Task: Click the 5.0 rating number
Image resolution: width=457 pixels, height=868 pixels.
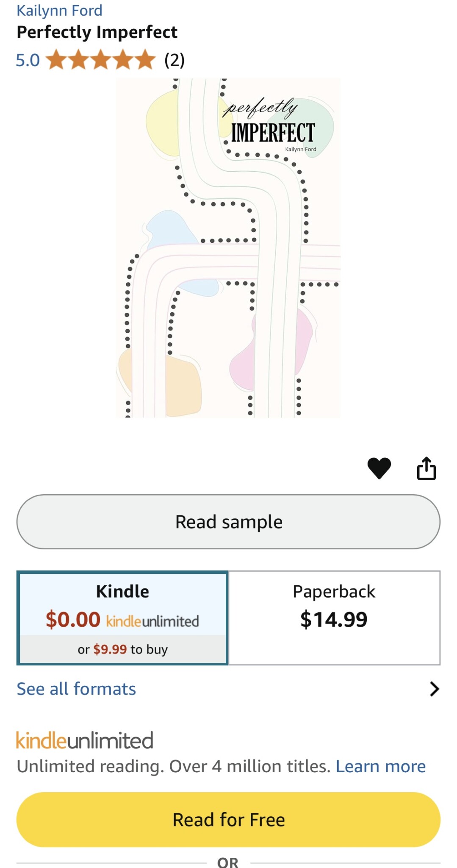Action: coord(28,60)
